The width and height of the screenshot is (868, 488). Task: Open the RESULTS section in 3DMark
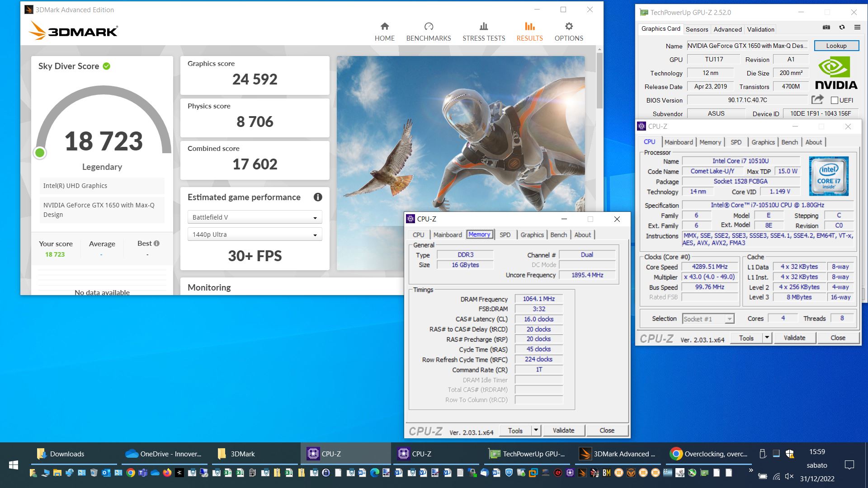click(x=529, y=32)
